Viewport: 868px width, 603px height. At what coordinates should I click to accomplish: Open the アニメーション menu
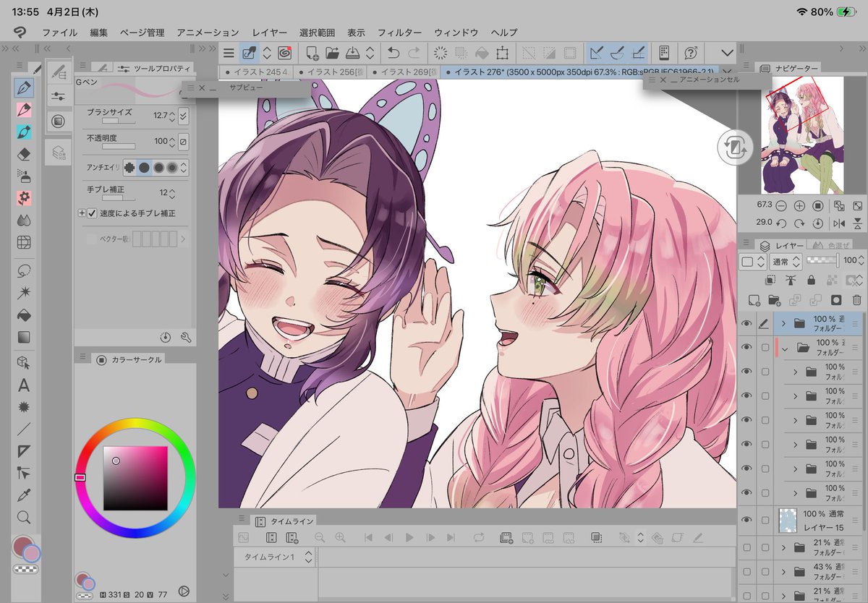point(208,33)
